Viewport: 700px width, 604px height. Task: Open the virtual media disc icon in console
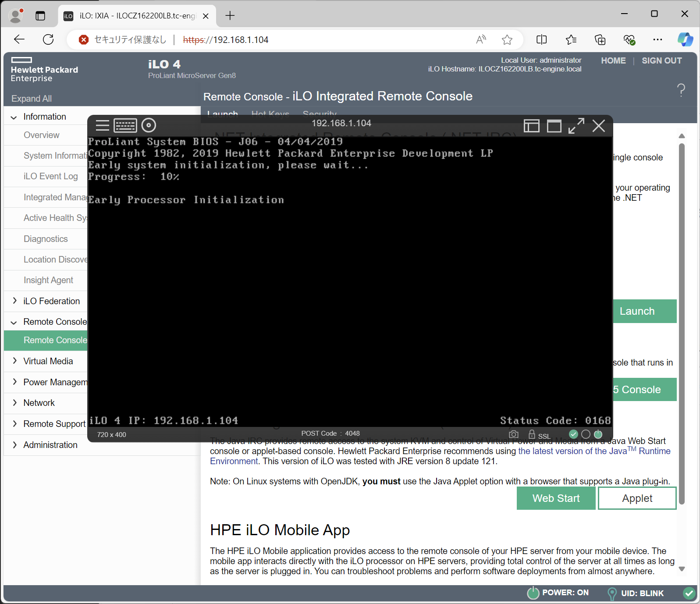click(x=149, y=125)
